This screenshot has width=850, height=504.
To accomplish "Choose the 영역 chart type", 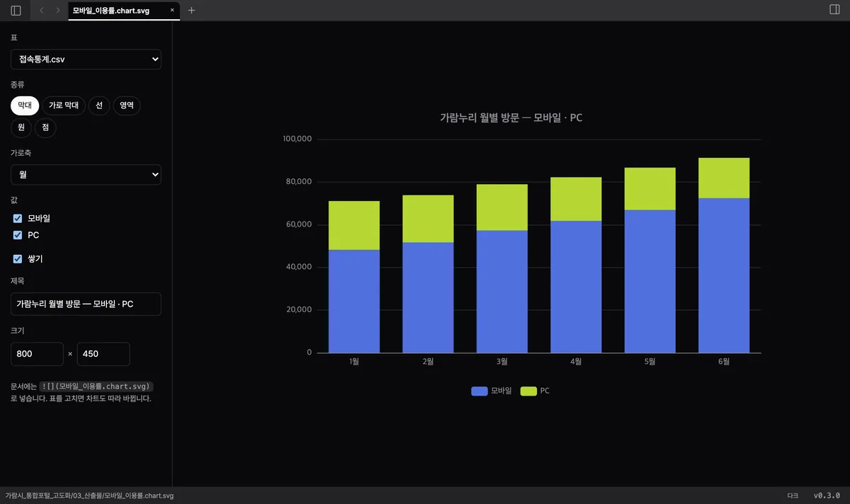I will [x=127, y=105].
